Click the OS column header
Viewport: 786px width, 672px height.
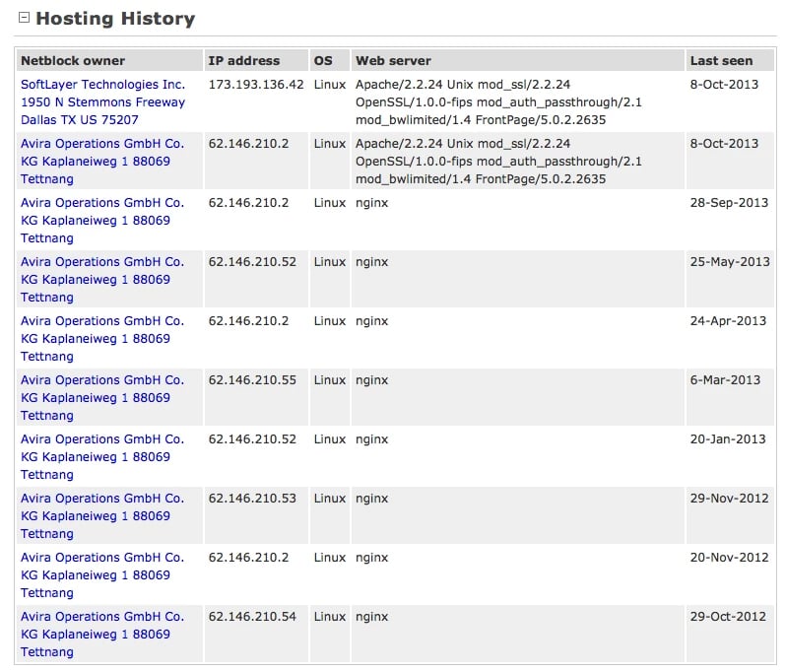tap(323, 61)
